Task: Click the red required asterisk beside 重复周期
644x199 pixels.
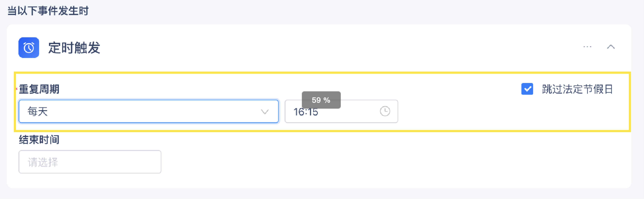Action: coord(17,89)
